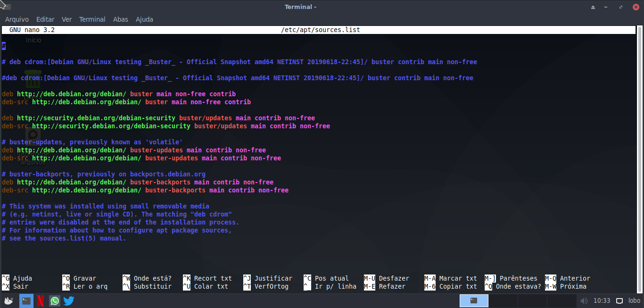Open Twitter from the taskbar

click(69, 300)
